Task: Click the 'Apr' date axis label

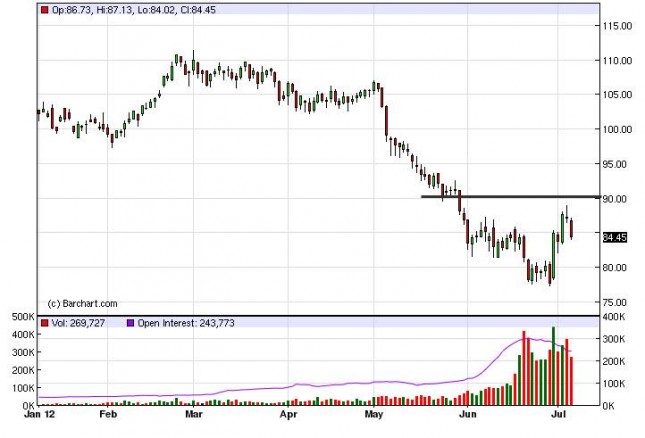Action: (x=288, y=414)
